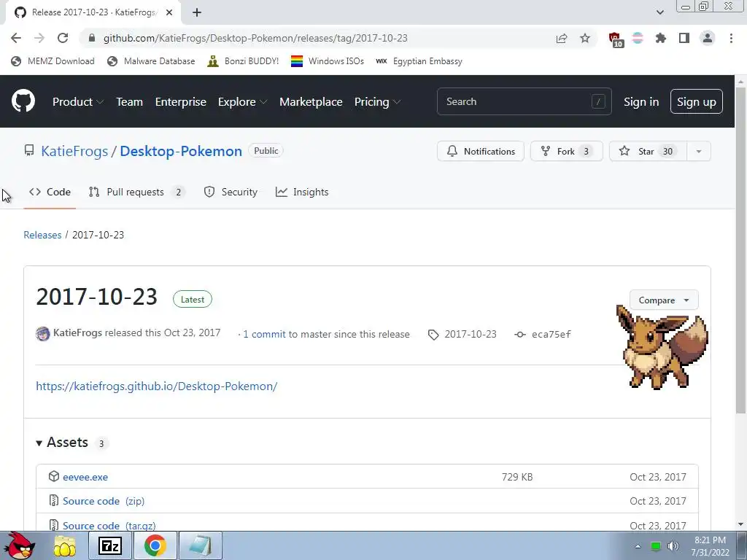
Task: Open the Star lists dropdown arrow
Action: click(699, 152)
